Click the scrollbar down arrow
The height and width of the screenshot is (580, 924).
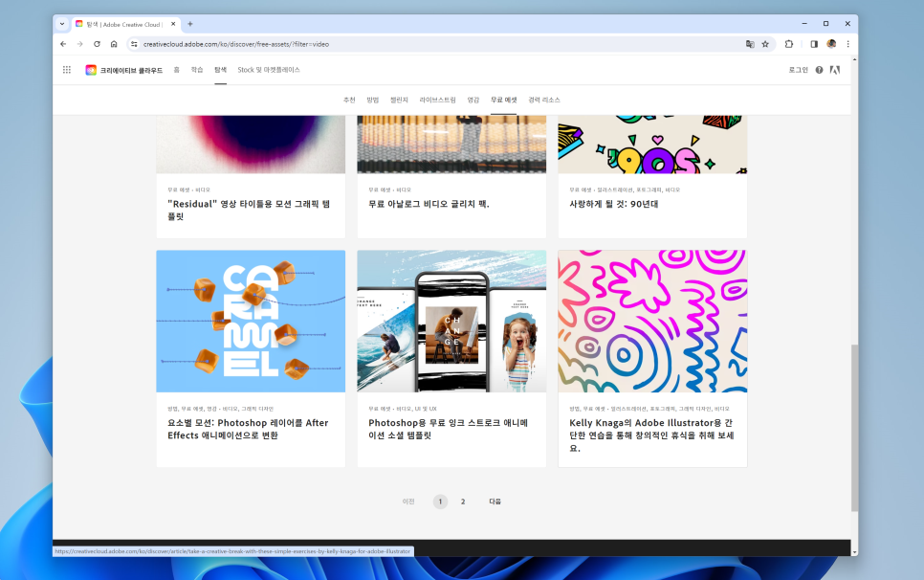(854, 552)
